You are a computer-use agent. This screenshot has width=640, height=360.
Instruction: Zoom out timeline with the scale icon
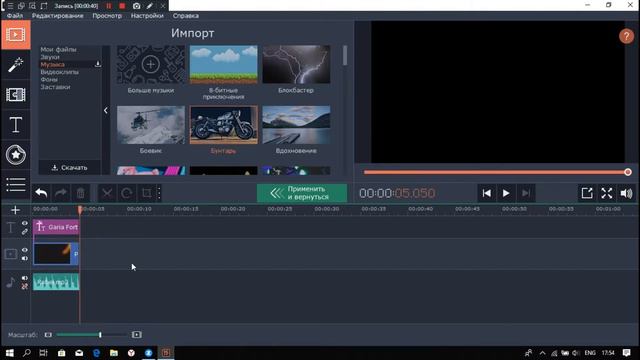pyautogui.click(x=48, y=335)
